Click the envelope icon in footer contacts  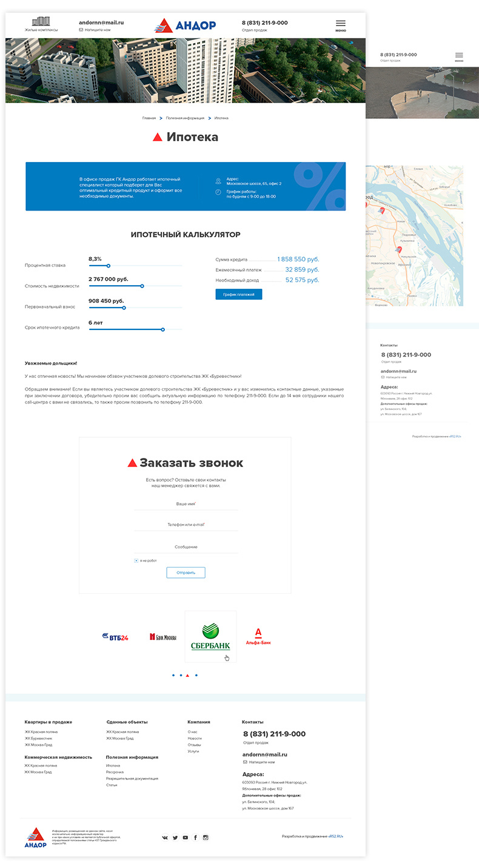coord(245,762)
